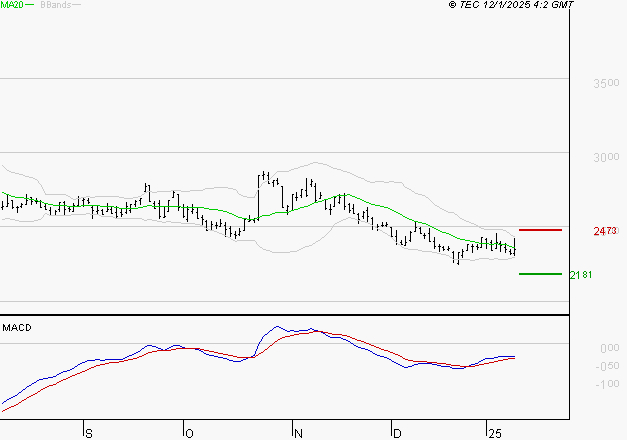Click the MACD -050 axis label
This screenshot has height=440, width=627.
point(607,366)
